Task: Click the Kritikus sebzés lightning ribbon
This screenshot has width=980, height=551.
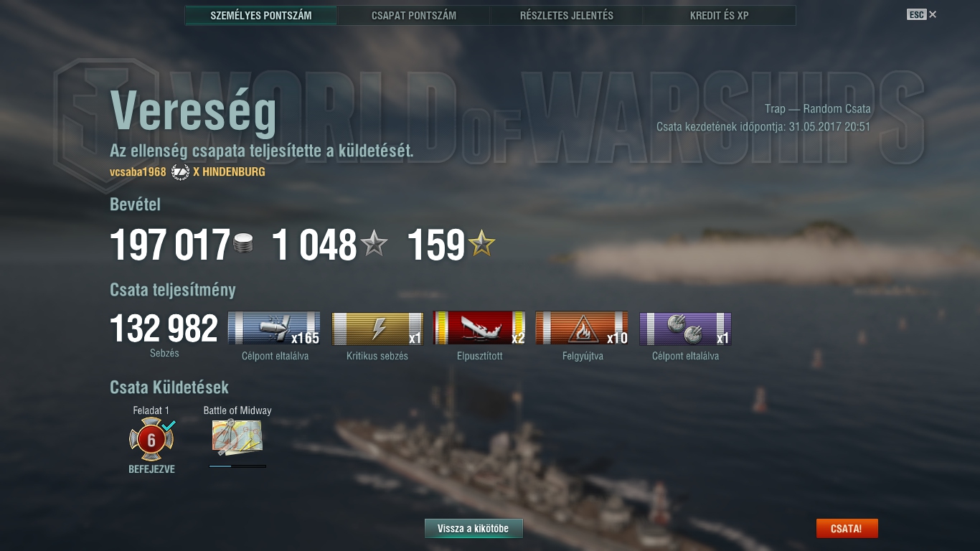Action: pyautogui.click(x=377, y=329)
